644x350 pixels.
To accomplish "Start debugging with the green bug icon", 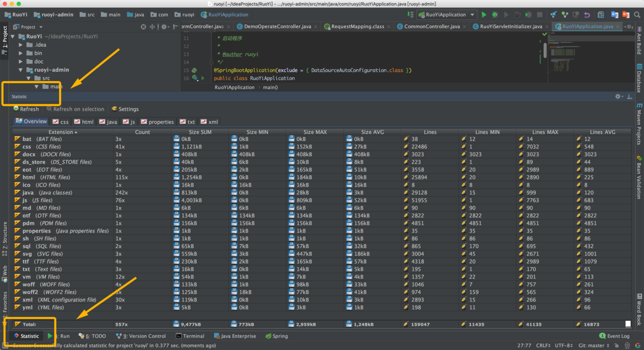I will [495, 15].
